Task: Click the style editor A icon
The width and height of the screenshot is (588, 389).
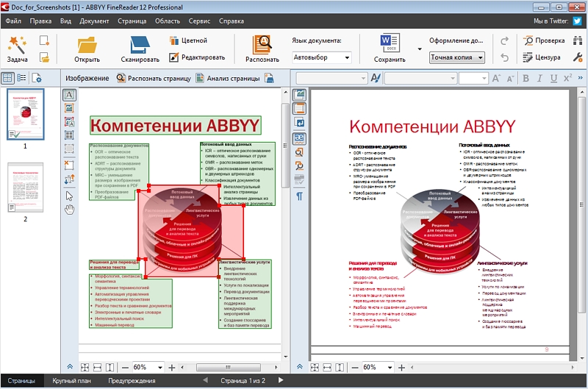Action: 376,78
